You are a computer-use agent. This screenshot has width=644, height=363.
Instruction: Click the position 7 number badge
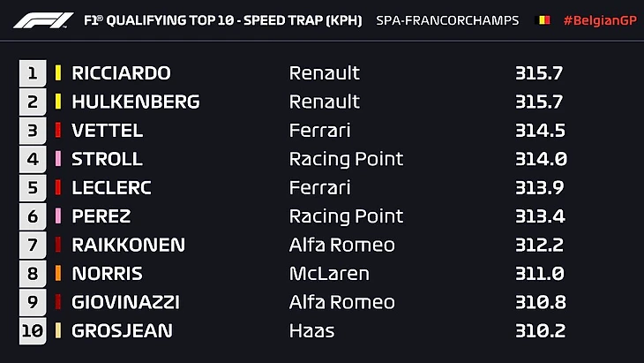(32, 245)
